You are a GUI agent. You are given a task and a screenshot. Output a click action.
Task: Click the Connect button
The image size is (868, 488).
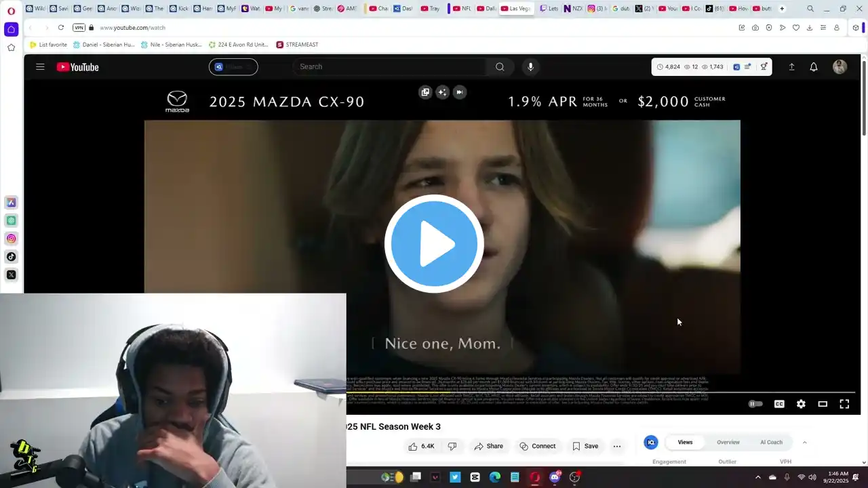538,446
